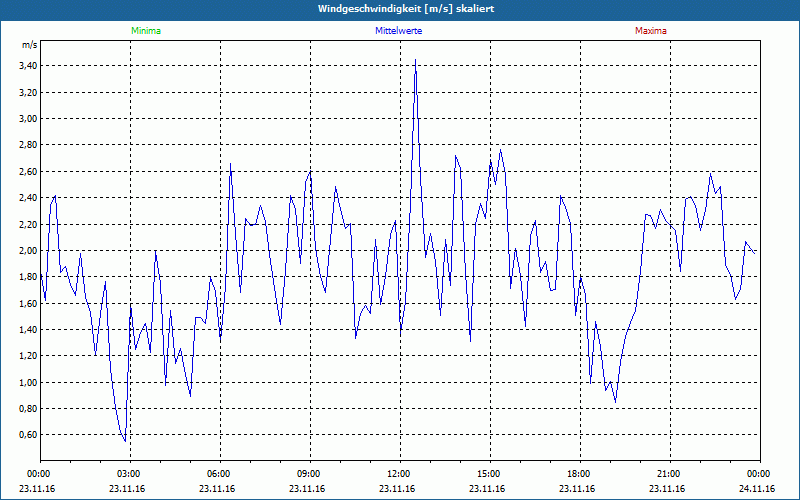
Task: Click the 06:00 time axis label
Action: 217,474
